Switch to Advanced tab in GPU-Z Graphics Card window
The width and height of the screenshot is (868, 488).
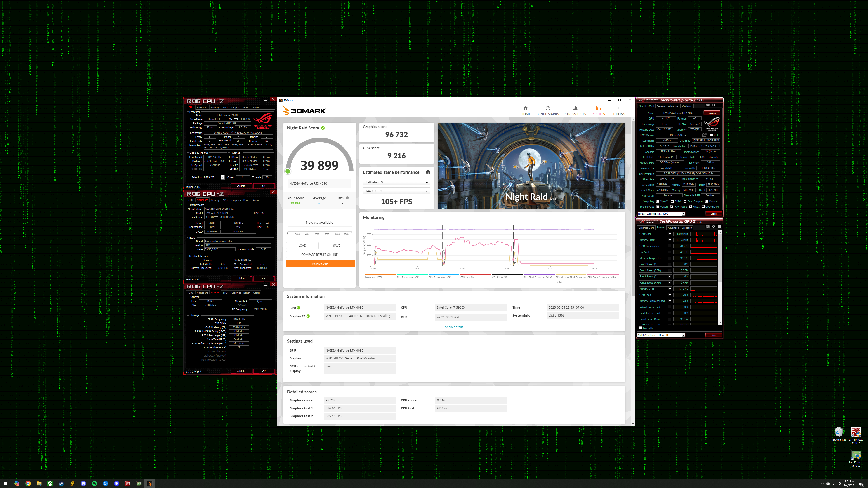pos(673,106)
